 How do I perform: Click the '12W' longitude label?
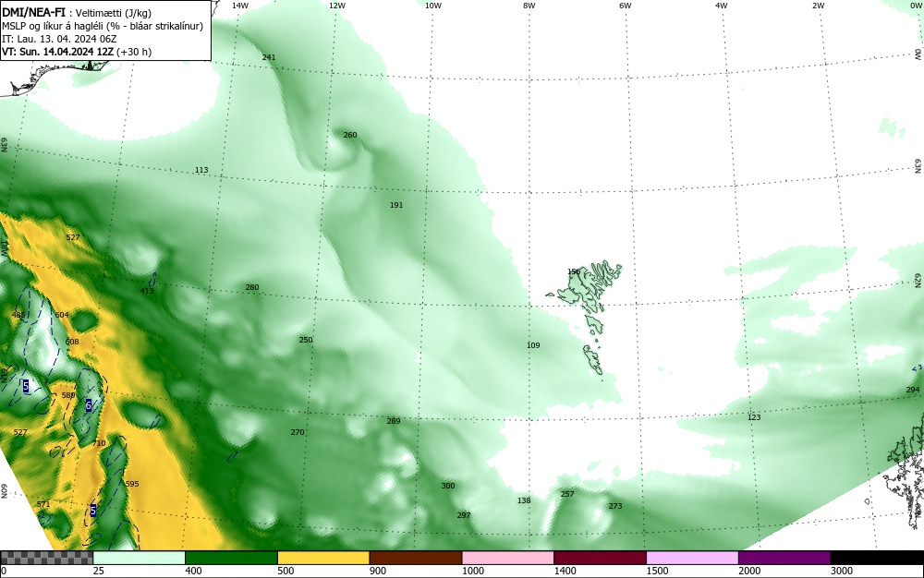pyautogui.click(x=337, y=6)
